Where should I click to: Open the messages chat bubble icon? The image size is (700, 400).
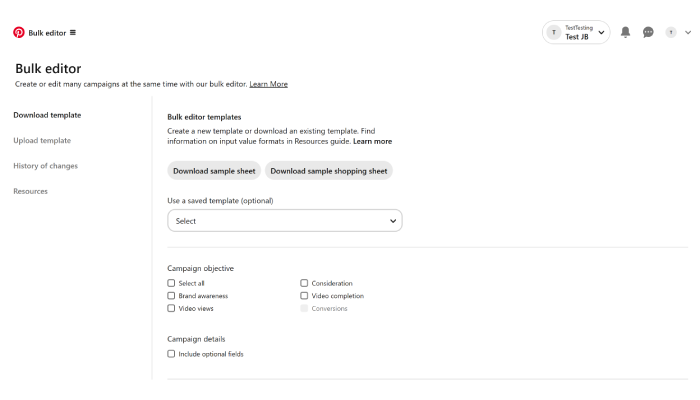click(648, 32)
